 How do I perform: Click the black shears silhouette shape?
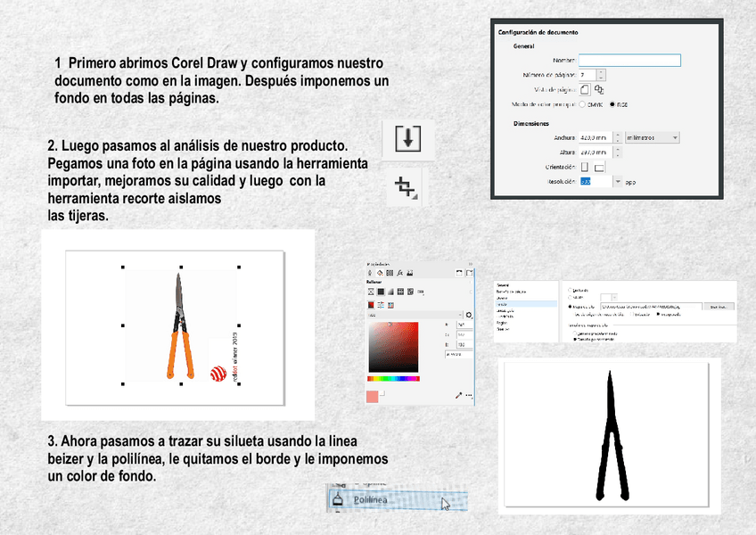pyautogui.click(x=612, y=436)
